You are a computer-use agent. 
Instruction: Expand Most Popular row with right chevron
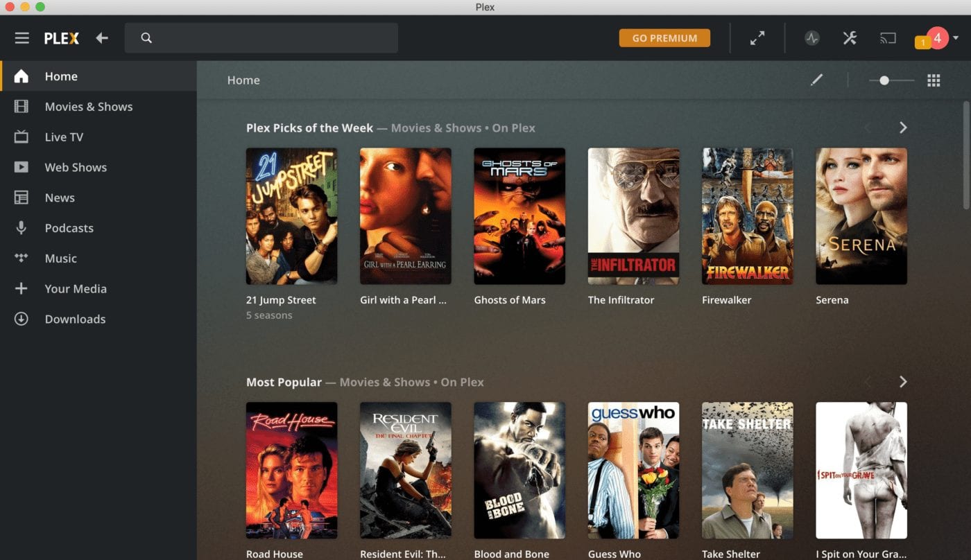pyautogui.click(x=902, y=382)
